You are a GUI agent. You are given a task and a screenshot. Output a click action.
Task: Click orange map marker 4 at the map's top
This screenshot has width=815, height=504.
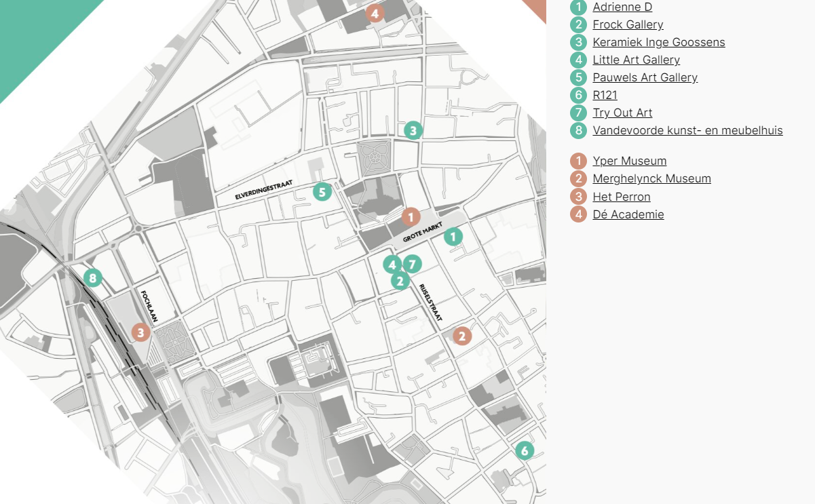coord(375,13)
